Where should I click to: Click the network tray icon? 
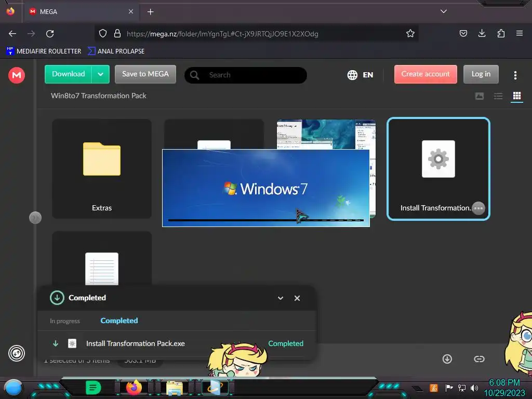pyautogui.click(x=462, y=388)
